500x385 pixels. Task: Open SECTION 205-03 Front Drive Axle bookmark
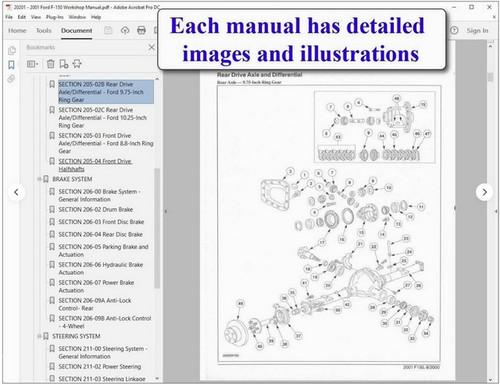106,143
